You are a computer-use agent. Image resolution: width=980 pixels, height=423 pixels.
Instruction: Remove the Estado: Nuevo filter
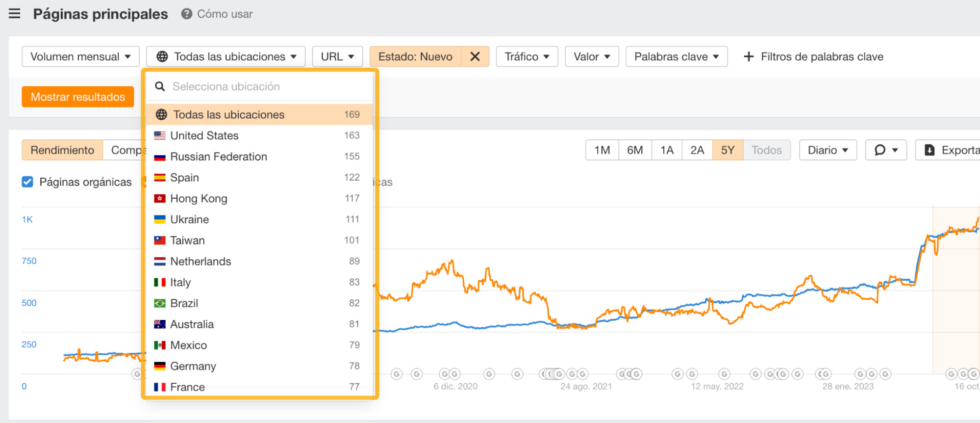point(475,56)
